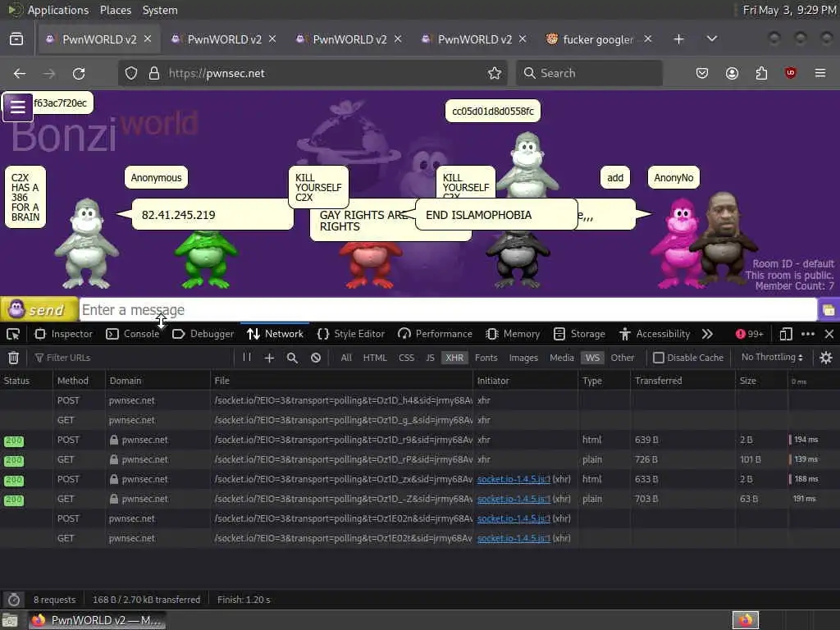Toggle the HTML request filter
The height and width of the screenshot is (630, 840).
(x=374, y=358)
